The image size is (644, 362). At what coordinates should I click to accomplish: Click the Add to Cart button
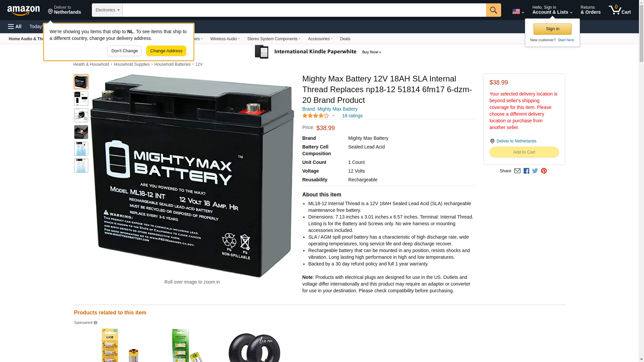(x=524, y=152)
